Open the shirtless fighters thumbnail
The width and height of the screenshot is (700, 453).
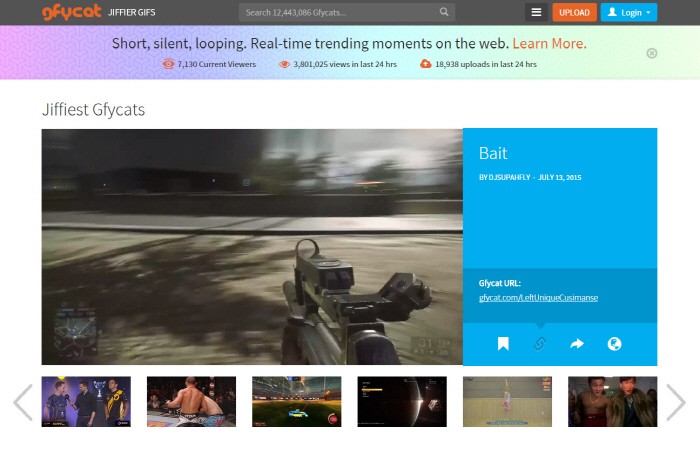pyautogui.click(x=192, y=402)
